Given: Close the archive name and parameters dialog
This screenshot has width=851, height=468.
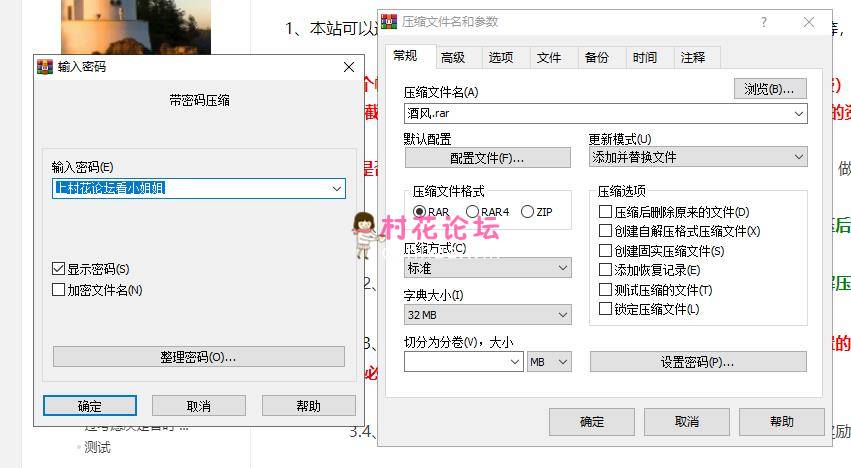Looking at the screenshot, I should point(808,22).
